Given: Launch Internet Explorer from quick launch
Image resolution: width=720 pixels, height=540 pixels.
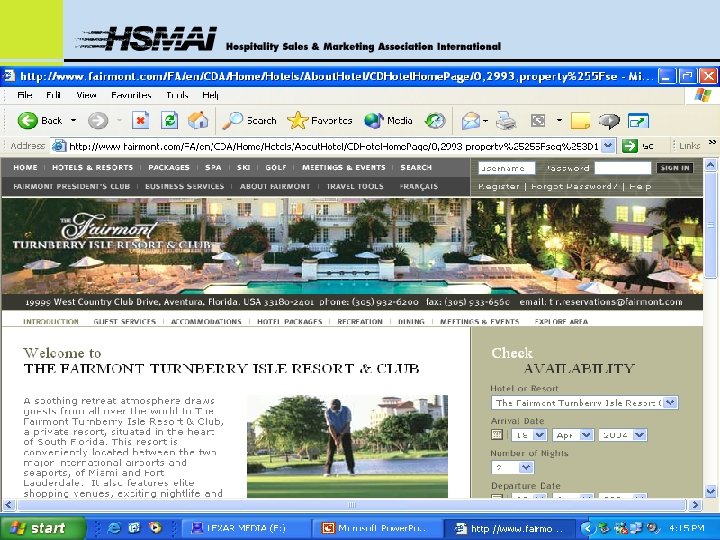Looking at the screenshot, I should click(113, 528).
